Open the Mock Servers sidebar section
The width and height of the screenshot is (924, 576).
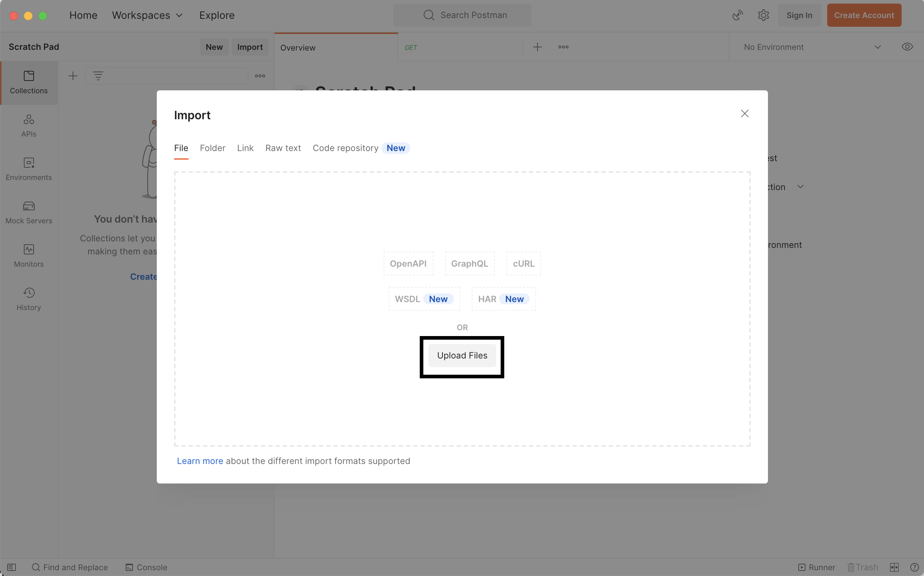point(29,212)
